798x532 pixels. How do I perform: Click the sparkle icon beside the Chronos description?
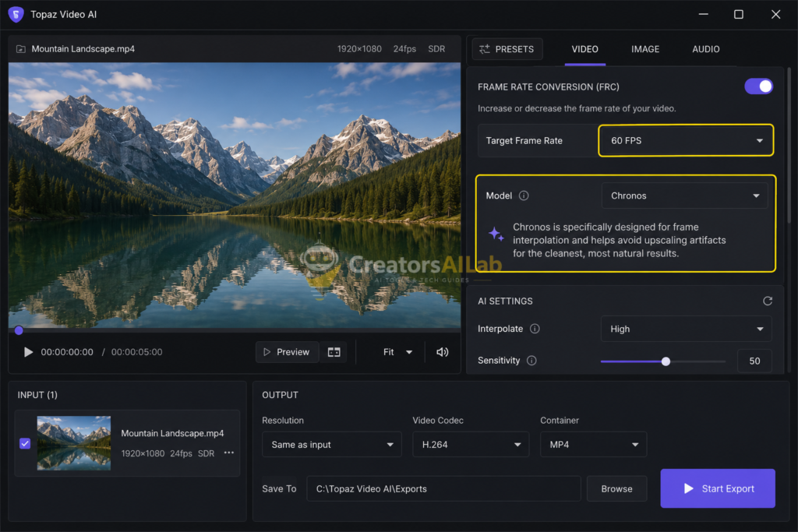tap(496, 234)
